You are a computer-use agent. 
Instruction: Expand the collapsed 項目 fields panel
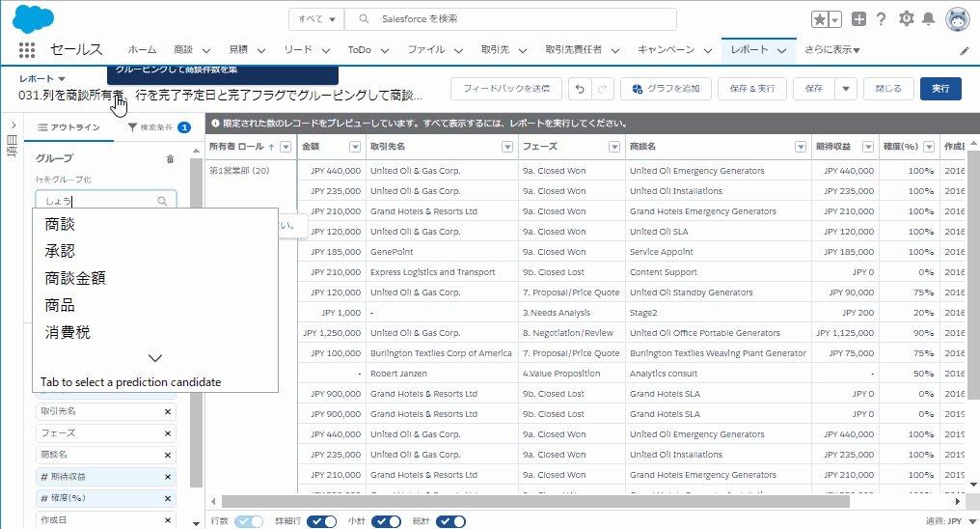click(x=13, y=125)
